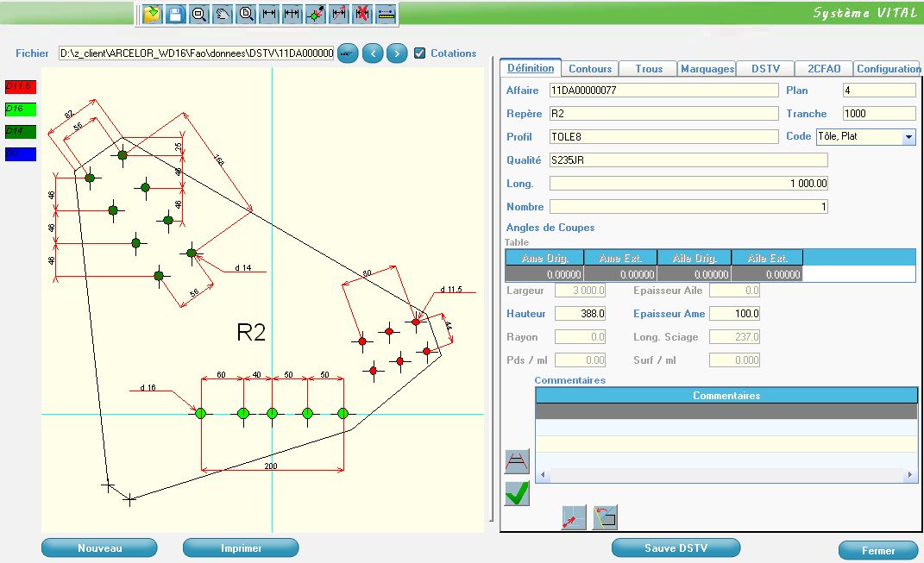Click the Ame Orig. column header
This screenshot has height=563, width=924.
coord(544,258)
